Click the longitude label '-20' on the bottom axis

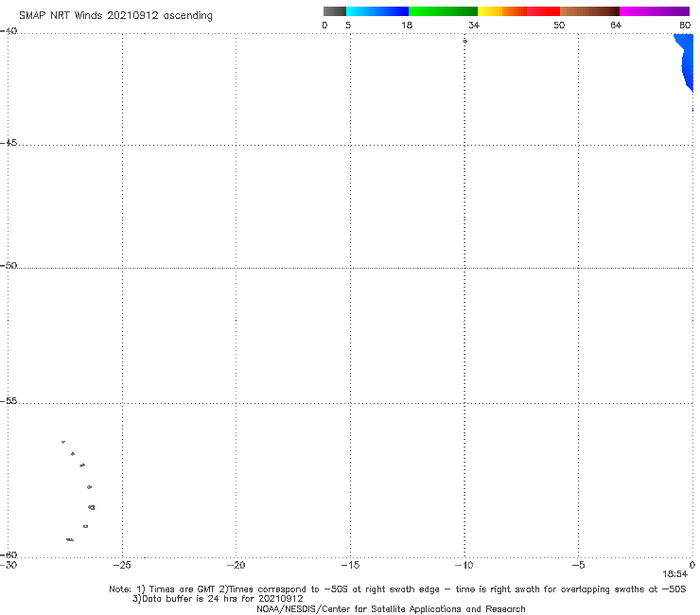coord(236,565)
